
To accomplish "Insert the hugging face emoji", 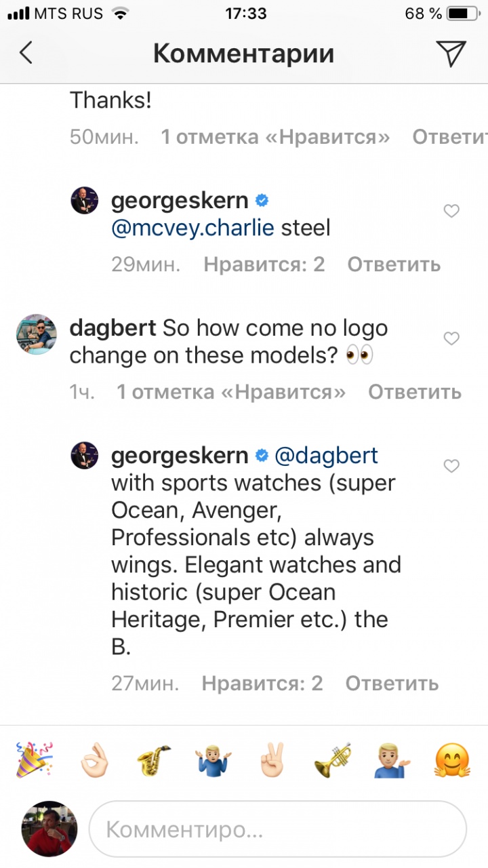I will (452, 759).
